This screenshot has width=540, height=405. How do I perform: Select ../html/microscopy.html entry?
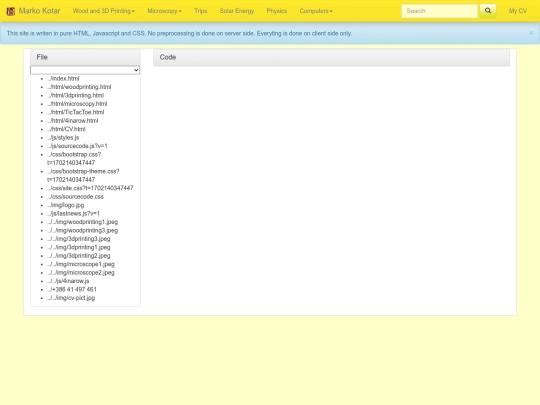(x=77, y=104)
